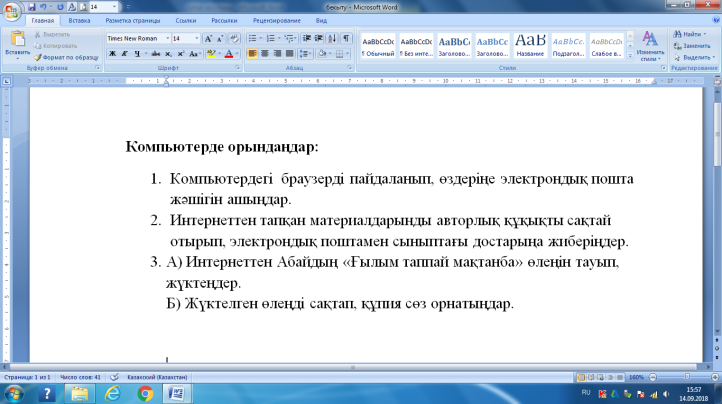Toggle align left paragraph button
This screenshot has height=404, width=722.
click(x=252, y=54)
